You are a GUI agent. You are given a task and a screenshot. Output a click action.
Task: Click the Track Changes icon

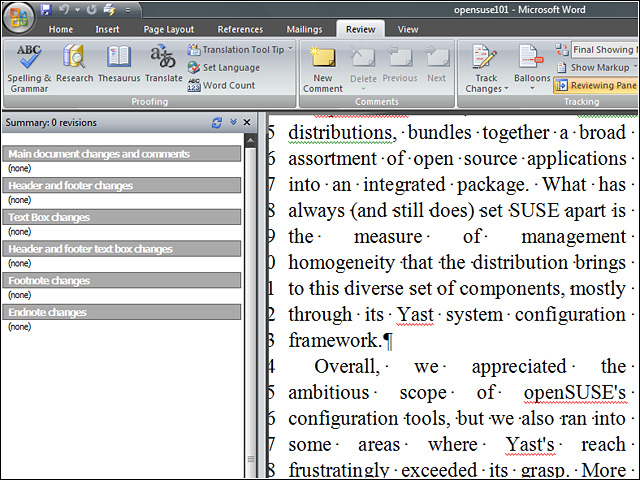point(484,56)
